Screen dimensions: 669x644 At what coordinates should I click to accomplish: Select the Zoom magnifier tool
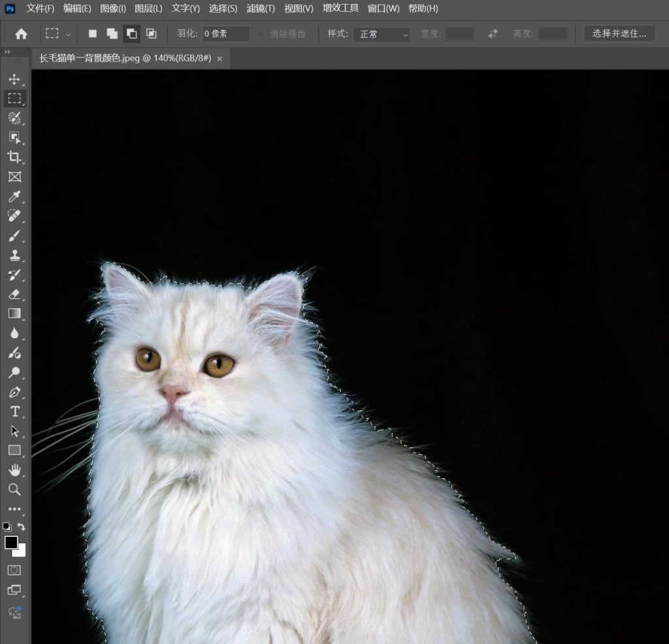coord(14,489)
